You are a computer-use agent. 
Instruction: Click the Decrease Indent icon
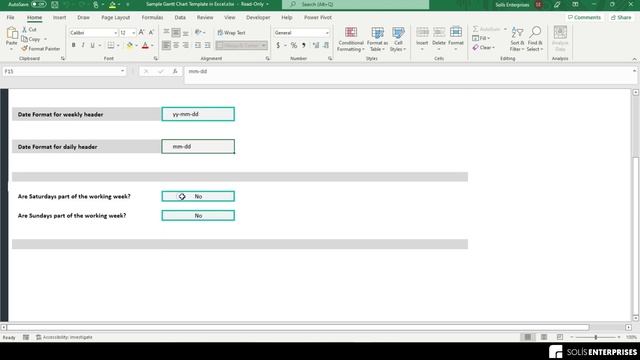coord(198,45)
